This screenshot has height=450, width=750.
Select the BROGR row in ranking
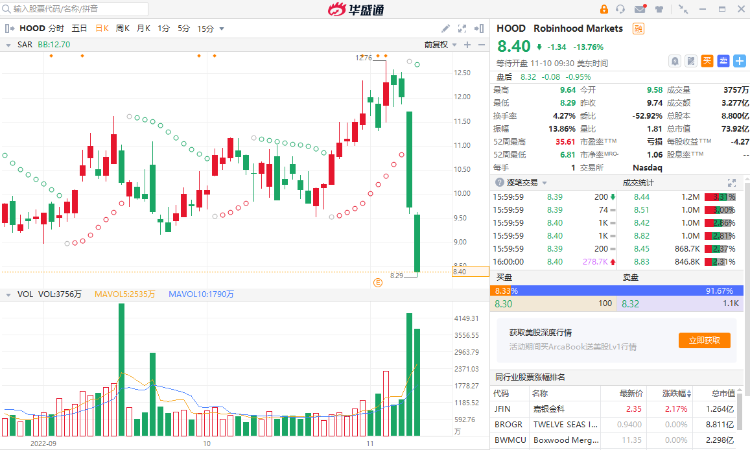(x=614, y=425)
